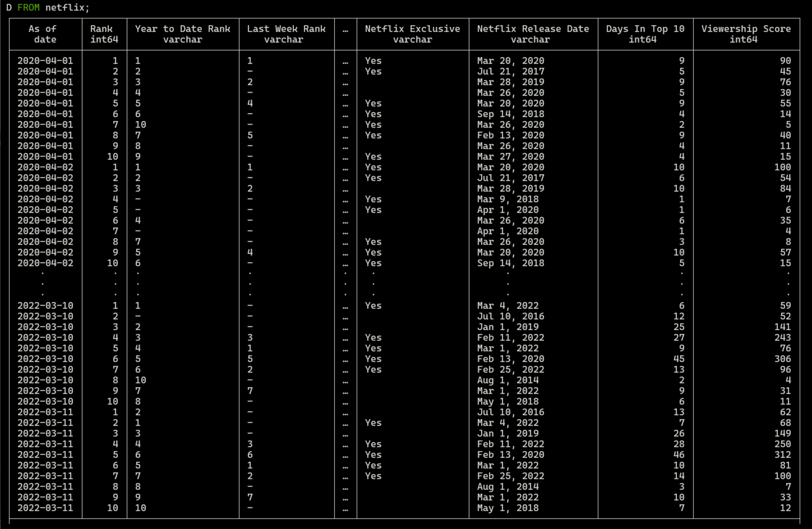Click 'Mar 4, 2022' in the 2022-03-11 row
Viewport: 812px width, 529px height.
coord(508,423)
